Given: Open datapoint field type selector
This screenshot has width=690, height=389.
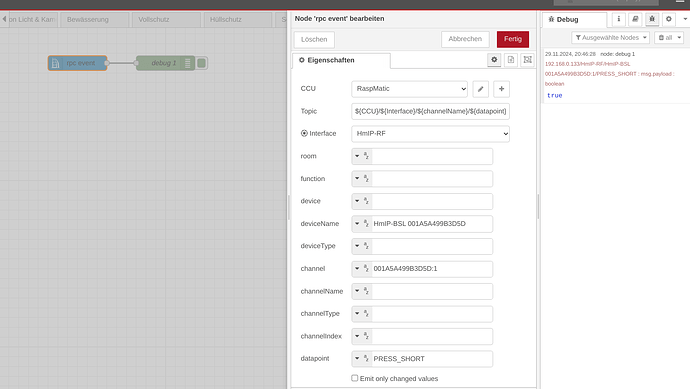Looking at the screenshot, I should coord(362,359).
